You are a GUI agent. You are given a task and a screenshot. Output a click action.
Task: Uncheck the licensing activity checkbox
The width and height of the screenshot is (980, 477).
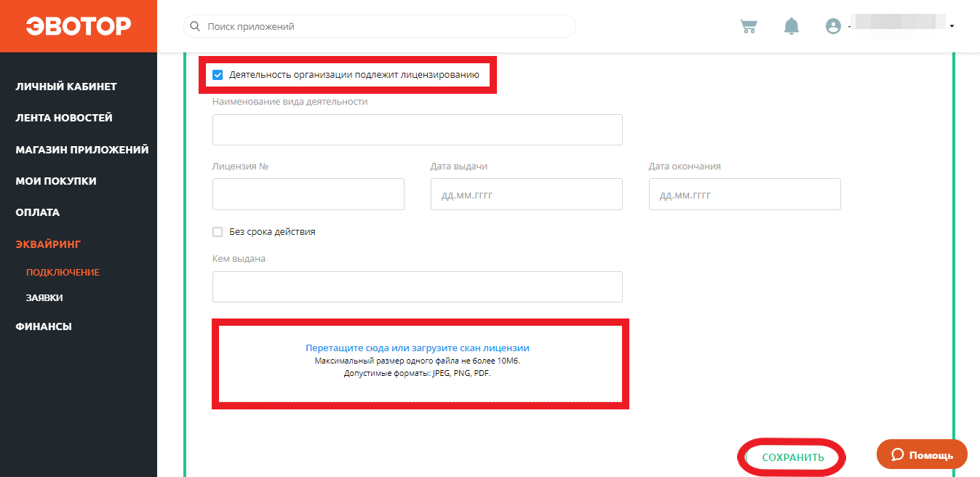pyautogui.click(x=218, y=74)
